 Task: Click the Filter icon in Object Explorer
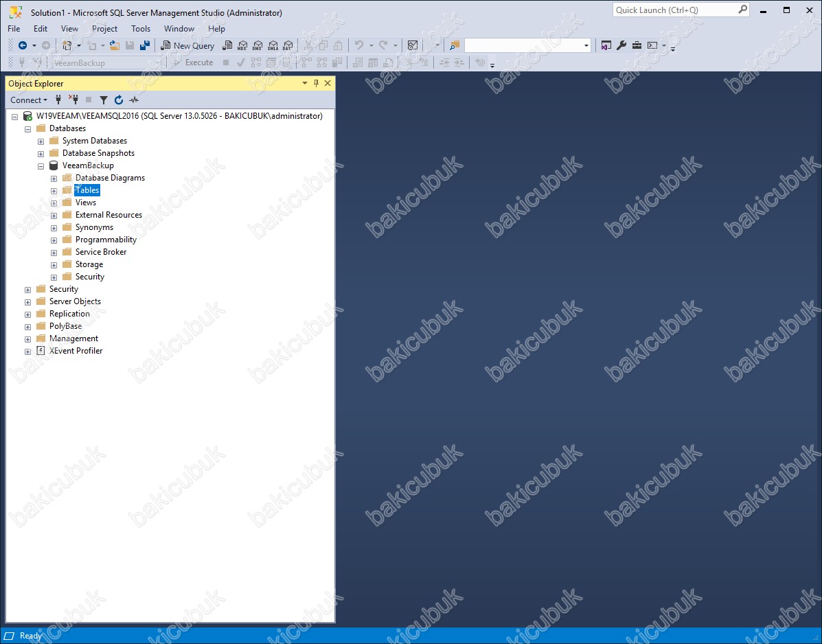pos(104,100)
